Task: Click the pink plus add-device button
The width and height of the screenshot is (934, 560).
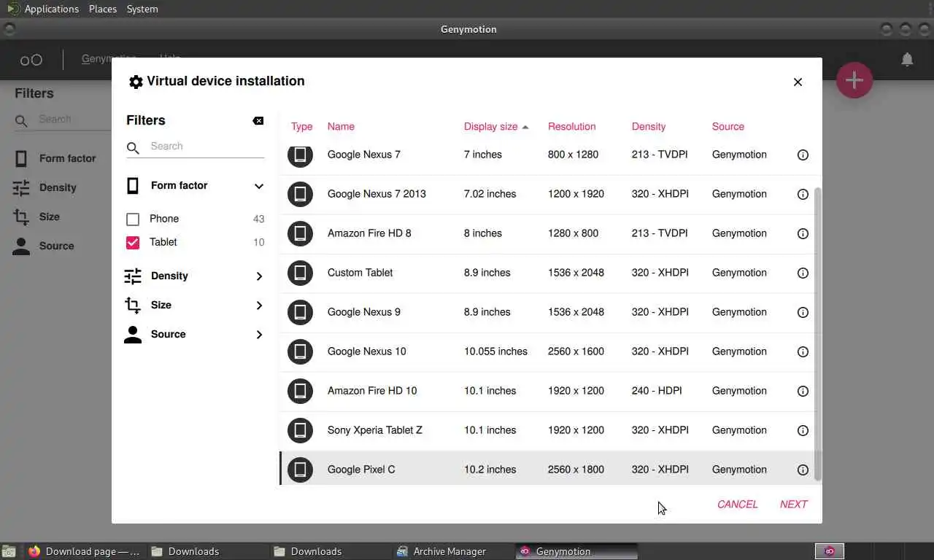Action: click(854, 80)
